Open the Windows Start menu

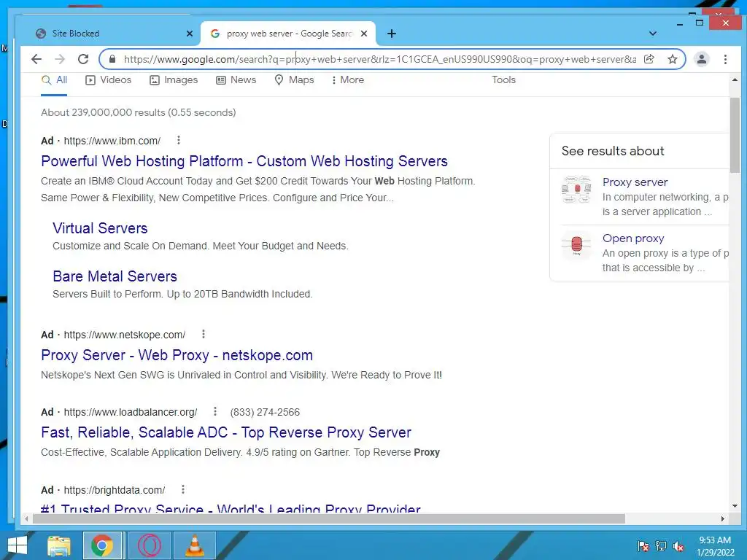coord(18,545)
